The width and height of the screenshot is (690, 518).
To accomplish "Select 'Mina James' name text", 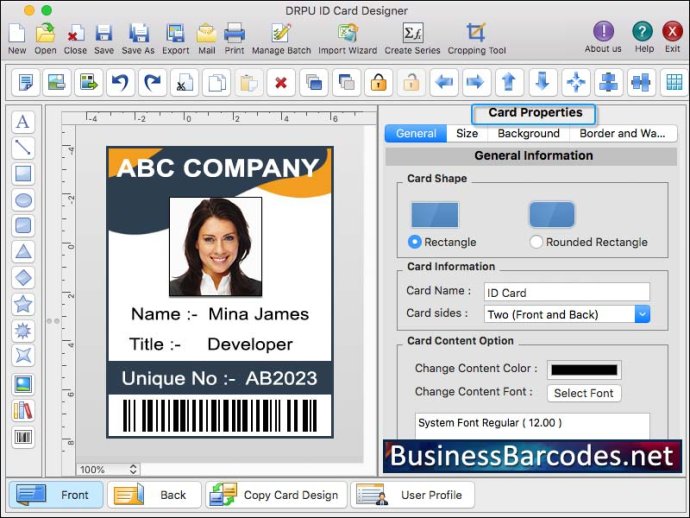I will (258, 314).
